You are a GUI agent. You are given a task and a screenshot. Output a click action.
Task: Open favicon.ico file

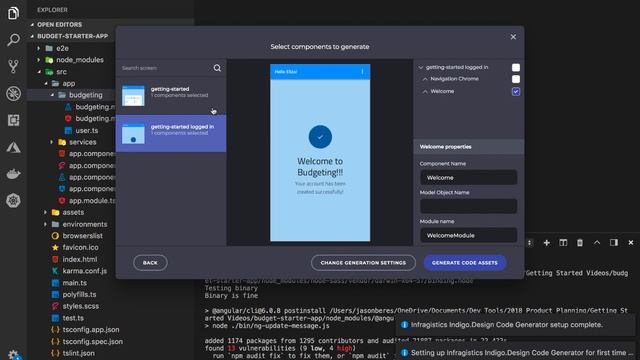point(80,247)
